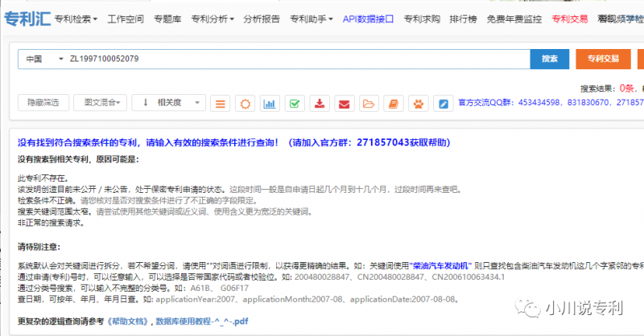The width and height of the screenshot is (644, 336).
Task: Click the blue 柴油汽车发动机 example keyword
Action: click(440, 266)
